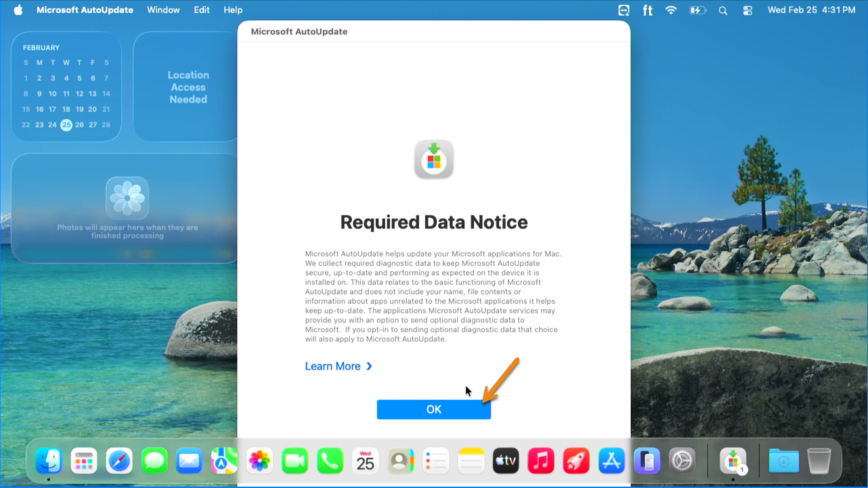Open the Photos app icon
868x488 pixels.
point(259,461)
